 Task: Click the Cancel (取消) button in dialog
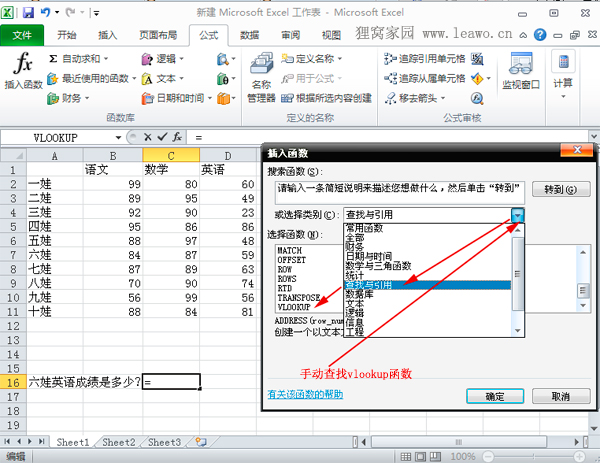561,396
